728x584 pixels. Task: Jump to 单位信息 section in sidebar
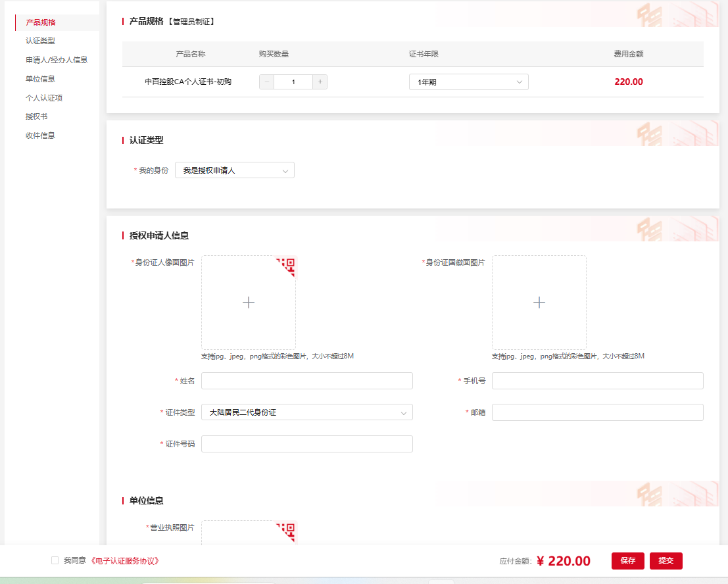[40, 79]
